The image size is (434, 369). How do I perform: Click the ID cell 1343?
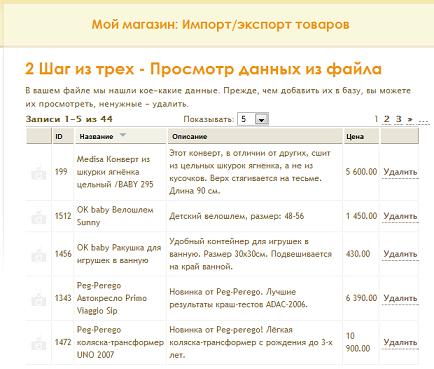click(x=63, y=298)
